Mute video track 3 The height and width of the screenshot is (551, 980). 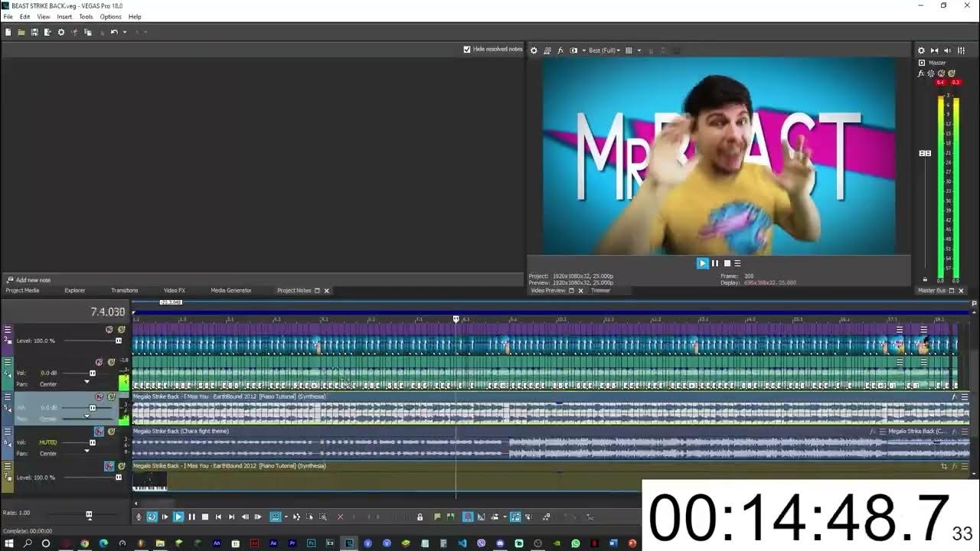click(109, 330)
